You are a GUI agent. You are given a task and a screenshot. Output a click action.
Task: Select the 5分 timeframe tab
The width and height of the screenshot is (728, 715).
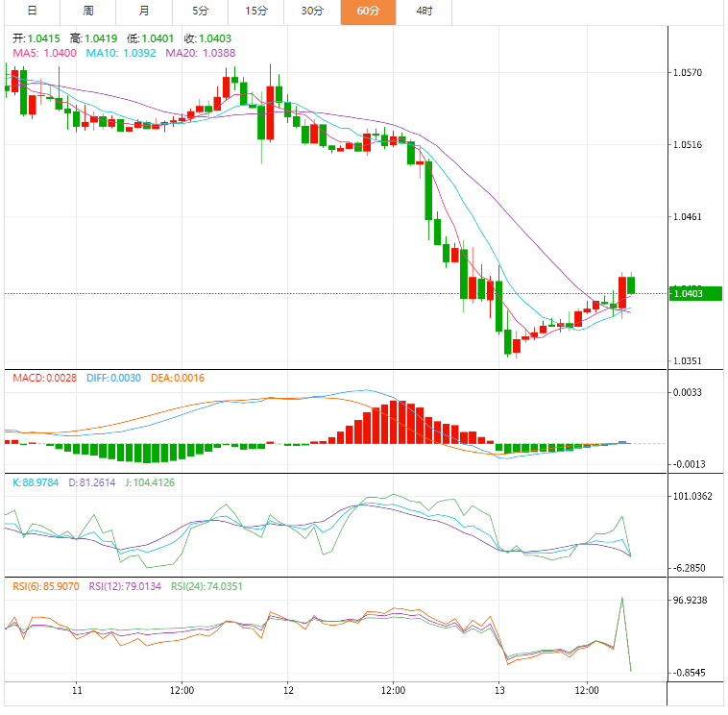(200, 12)
